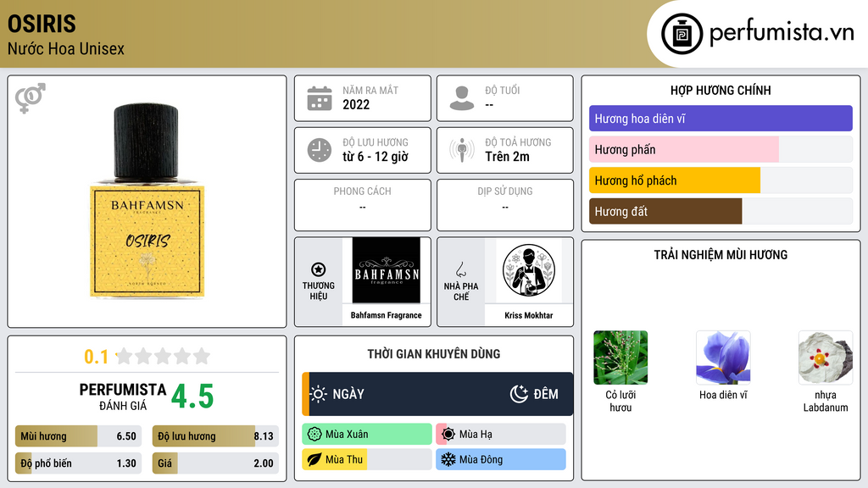
Task: Click the leaf icon in Mùa Thu
Action: coord(314,460)
